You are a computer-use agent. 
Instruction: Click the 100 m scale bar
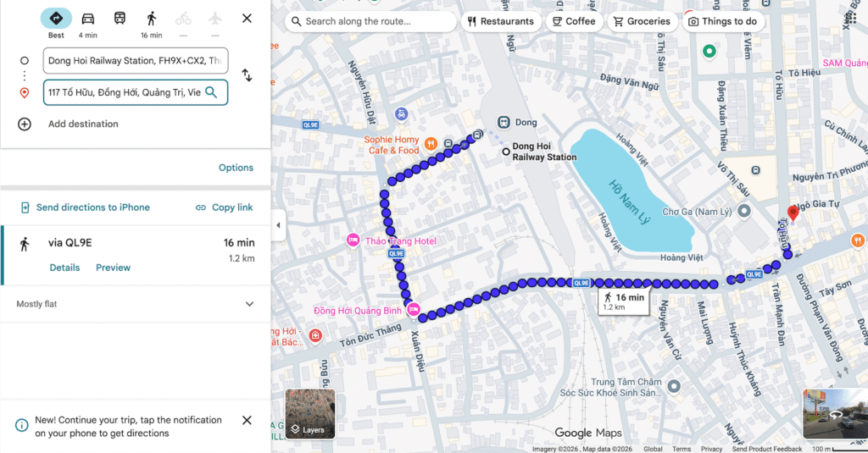tap(839, 449)
